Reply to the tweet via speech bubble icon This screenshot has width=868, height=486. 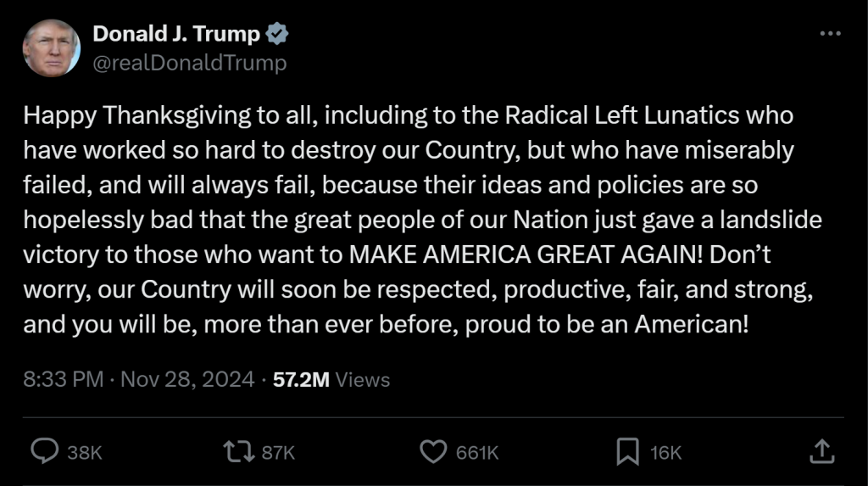[44, 452]
